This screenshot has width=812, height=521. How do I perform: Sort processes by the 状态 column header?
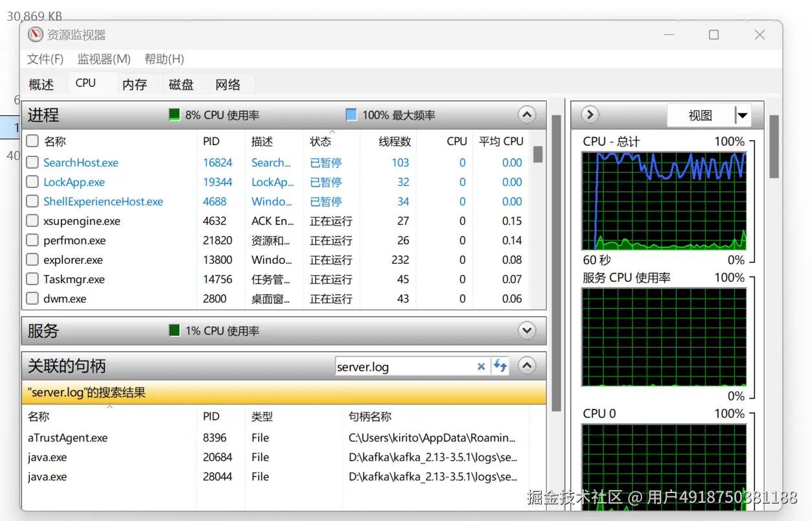click(x=320, y=141)
